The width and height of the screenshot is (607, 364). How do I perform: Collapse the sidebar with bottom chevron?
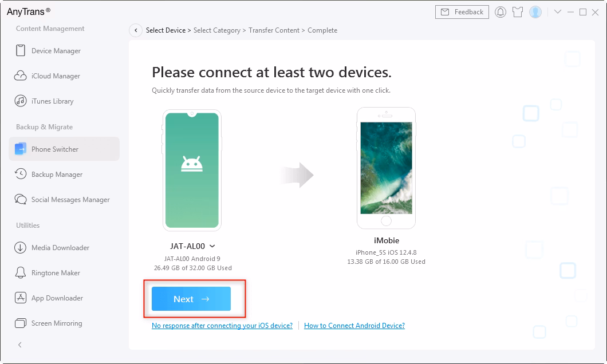click(19, 345)
